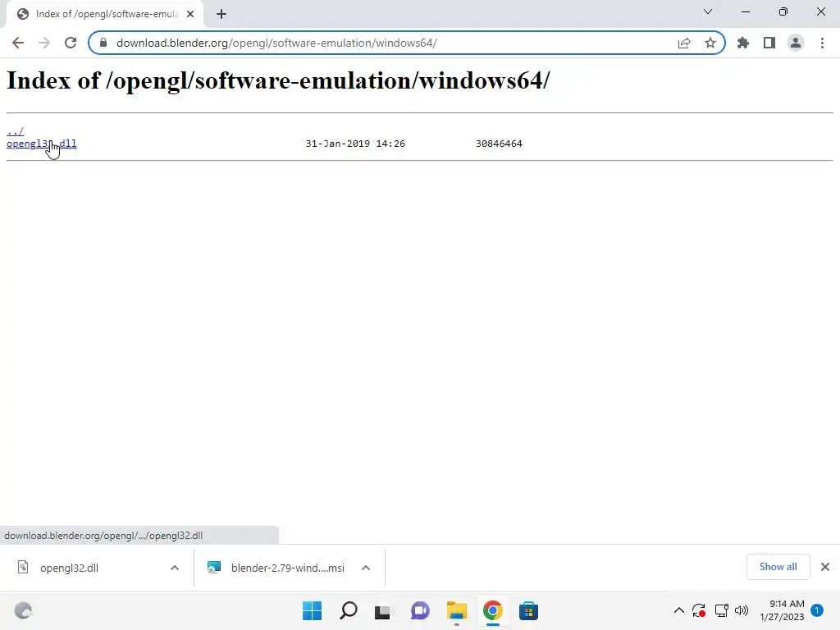Open the Chat app on taskbar
The height and width of the screenshot is (630, 840).
pos(421,610)
